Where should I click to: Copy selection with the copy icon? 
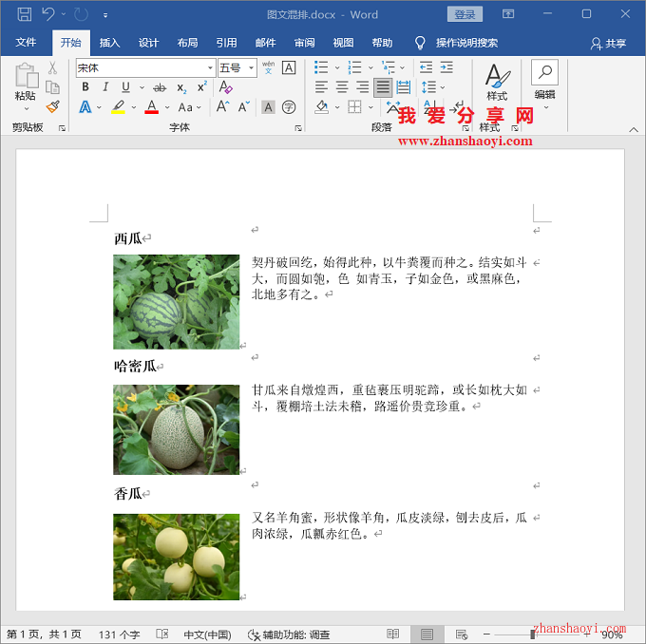[52, 87]
